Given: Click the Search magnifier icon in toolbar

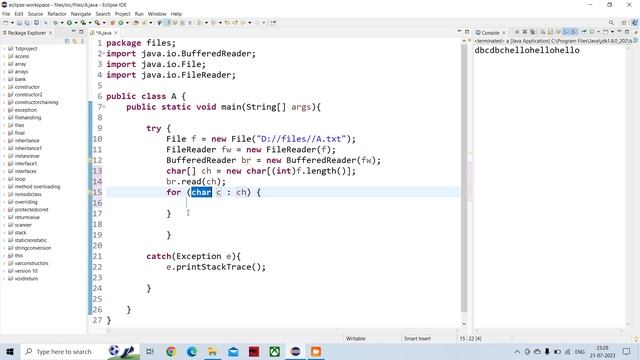Looking at the screenshot, I should (x=611, y=23).
